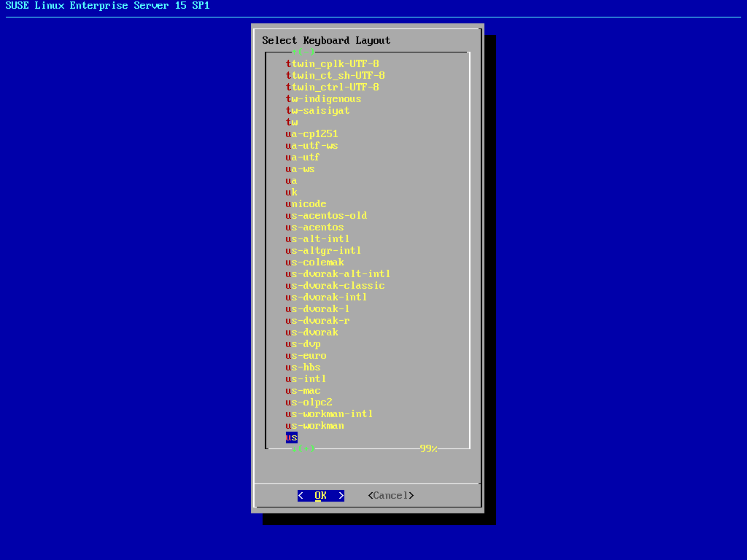The width and height of the screenshot is (747, 560).
Task: Select 'us-workman' keyboard layout
Action: [x=315, y=426]
